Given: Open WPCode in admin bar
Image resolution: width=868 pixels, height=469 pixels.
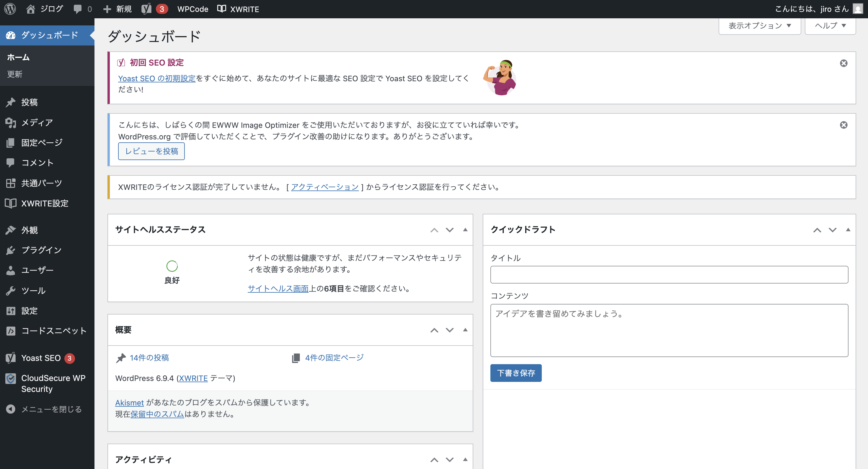Looking at the screenshot, I should (x=193, y=9).
